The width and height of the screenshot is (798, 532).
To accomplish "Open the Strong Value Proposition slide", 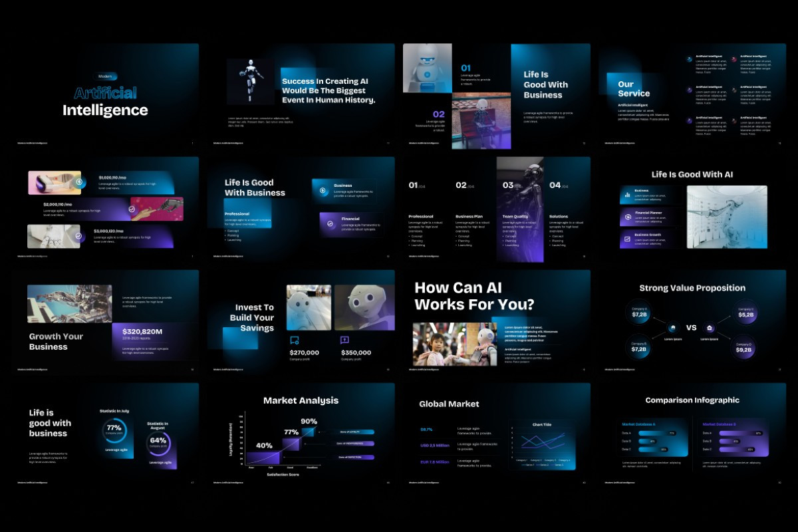I will [692, 322].
